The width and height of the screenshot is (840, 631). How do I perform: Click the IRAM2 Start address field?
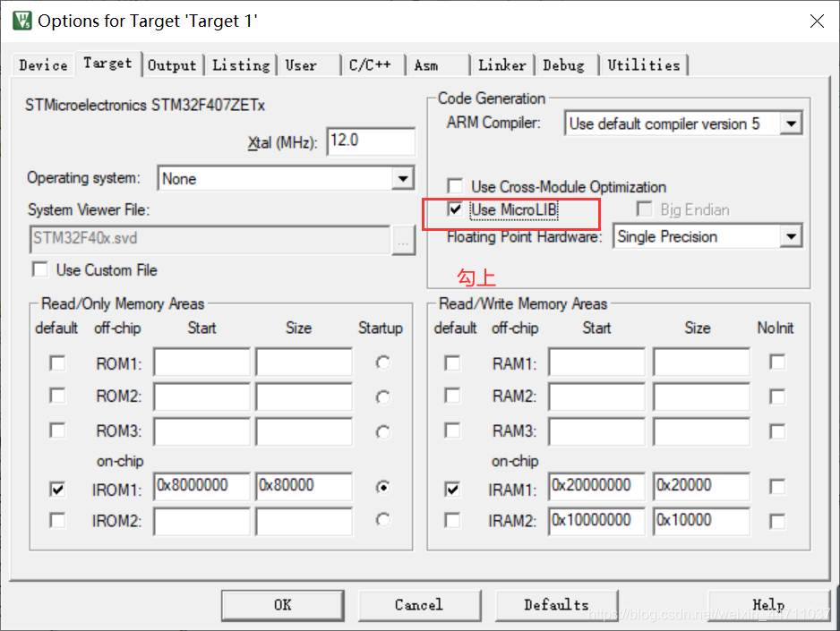(596, 521)
